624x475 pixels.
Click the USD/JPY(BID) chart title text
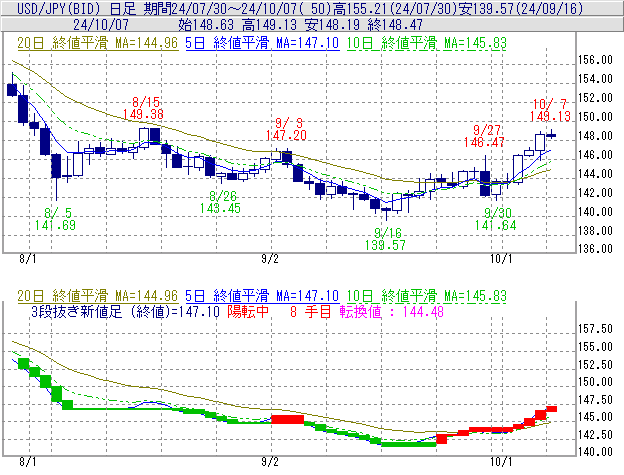(59, 8)
